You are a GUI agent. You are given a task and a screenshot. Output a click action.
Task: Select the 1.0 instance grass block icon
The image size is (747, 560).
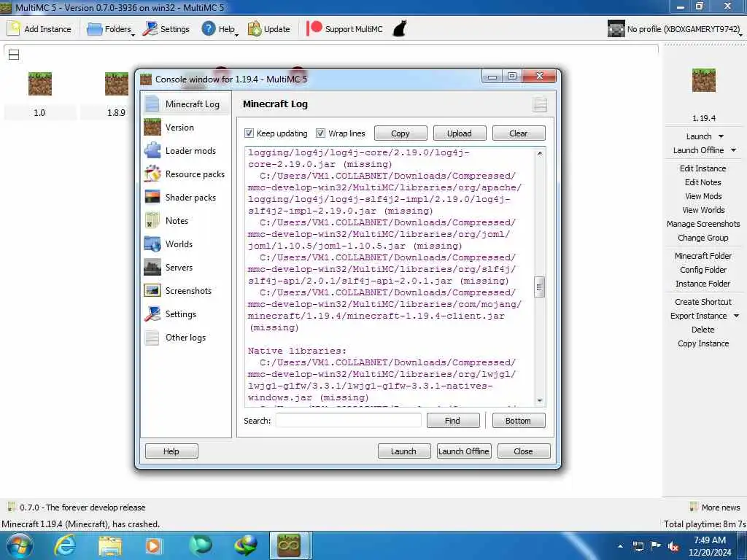pos(40,84)
